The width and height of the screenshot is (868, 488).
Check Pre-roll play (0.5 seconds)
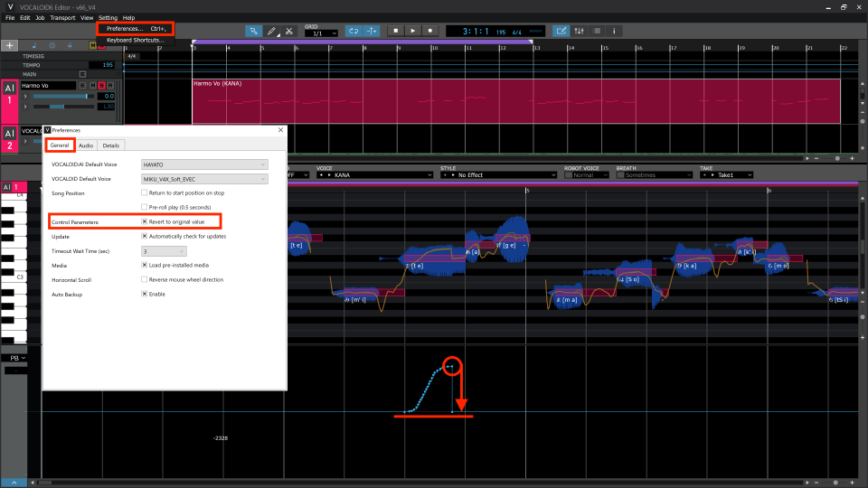tap(145, 207)
